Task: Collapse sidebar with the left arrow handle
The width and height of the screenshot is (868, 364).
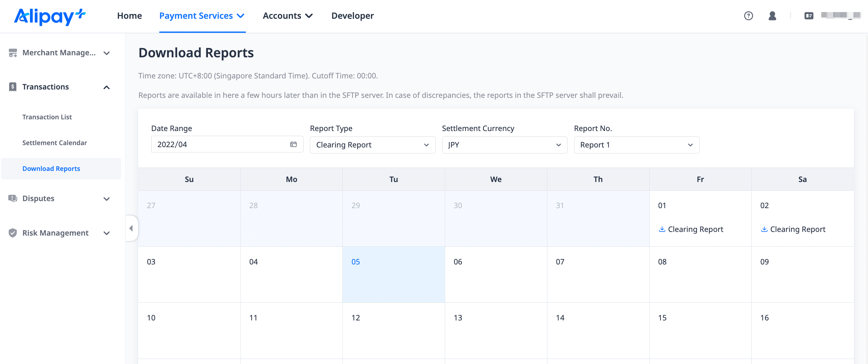Action: (x=131, y=228)
